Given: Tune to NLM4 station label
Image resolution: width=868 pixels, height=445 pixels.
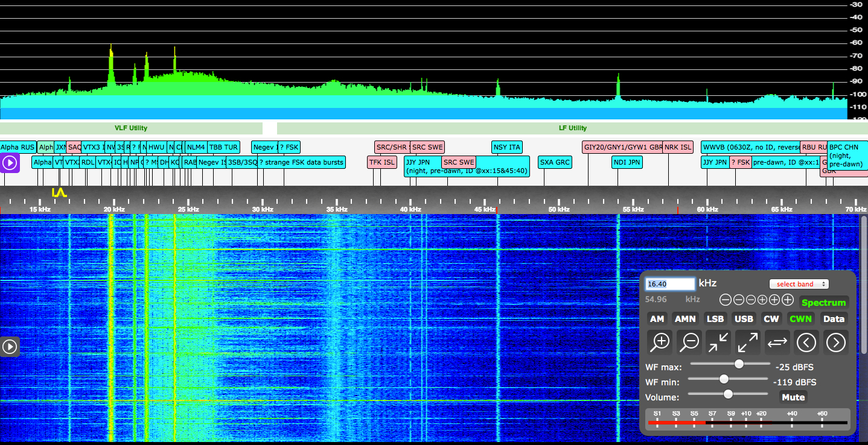Looking at the screenshot, I should tap(196, 147).
